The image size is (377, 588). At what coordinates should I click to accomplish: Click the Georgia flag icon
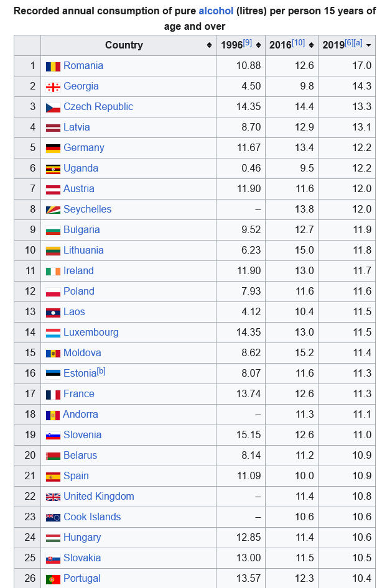coord(53,88)
